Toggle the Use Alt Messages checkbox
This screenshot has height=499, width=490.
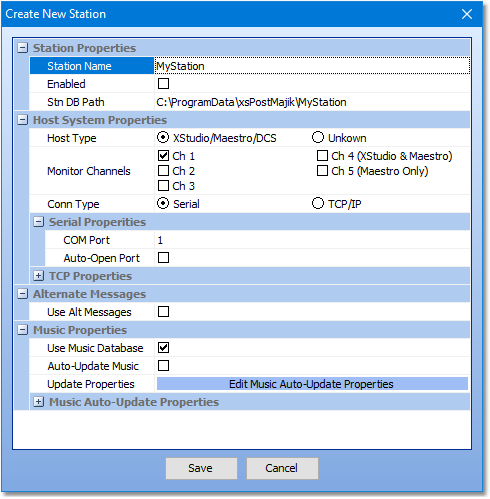click(x=163, y=312)
